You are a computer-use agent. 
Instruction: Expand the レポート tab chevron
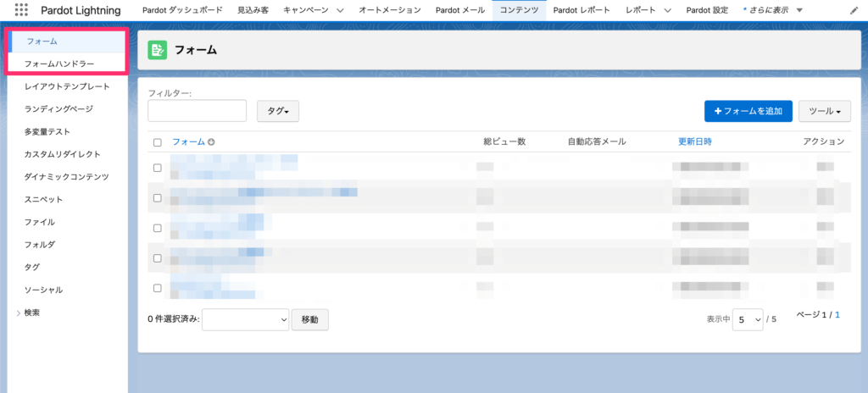click(667, 10)
